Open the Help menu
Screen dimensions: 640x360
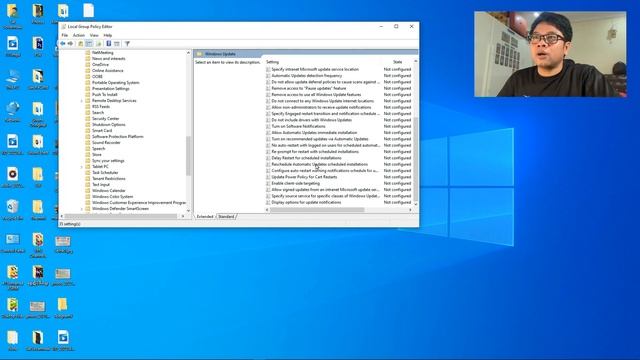pos(107,36)
